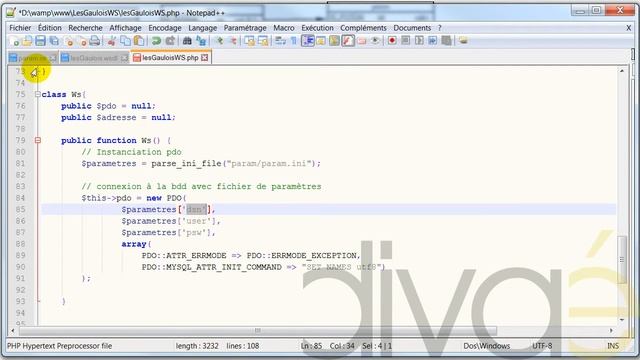This screenshot has height=360, width=640.
Task: Click the Zoom In toolbar icon
Action: (219, 41)
